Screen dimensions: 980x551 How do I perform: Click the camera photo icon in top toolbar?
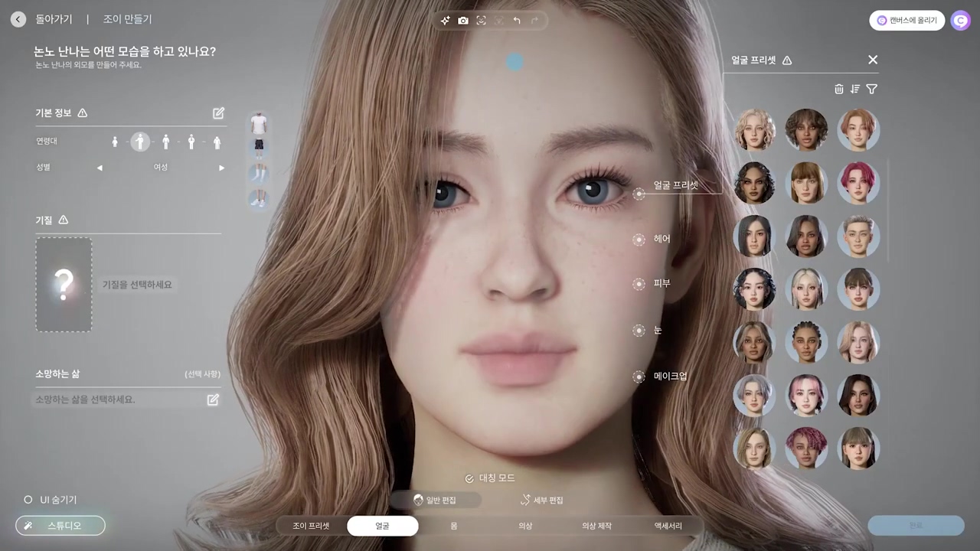coord(463,21)
